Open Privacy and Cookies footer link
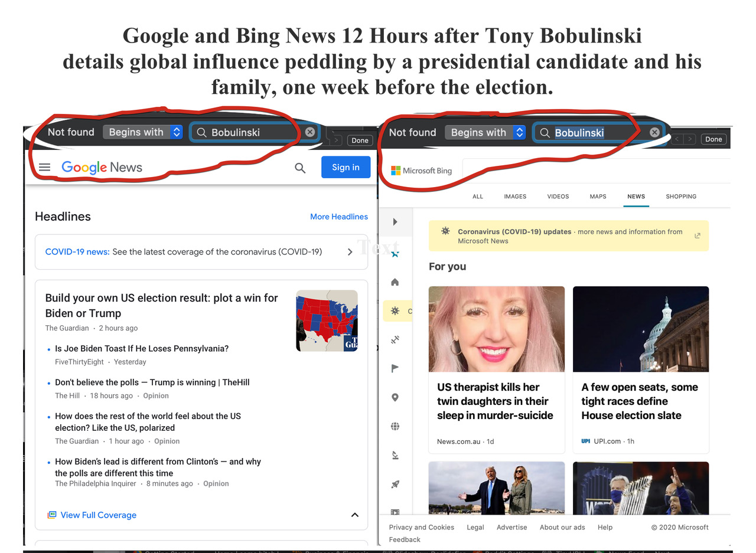The height and width of the screenshot is (553, 756). pos(422,528)
